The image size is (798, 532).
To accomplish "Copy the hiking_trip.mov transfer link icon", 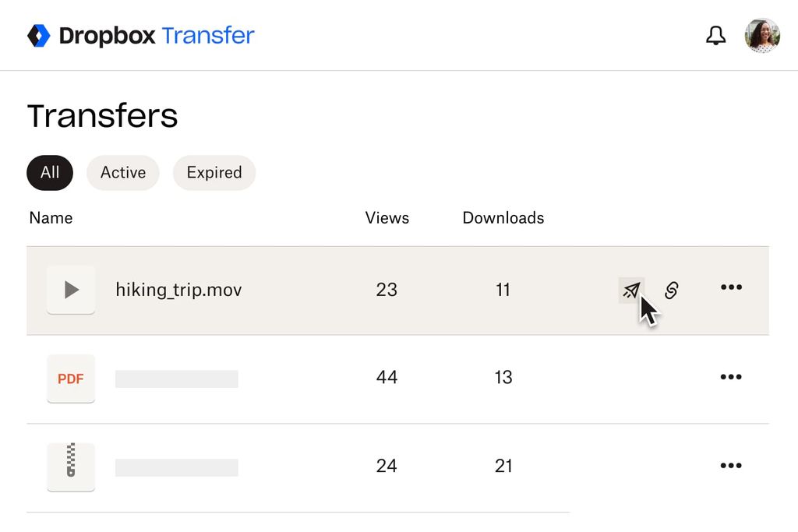I will [x=671, y=289].
